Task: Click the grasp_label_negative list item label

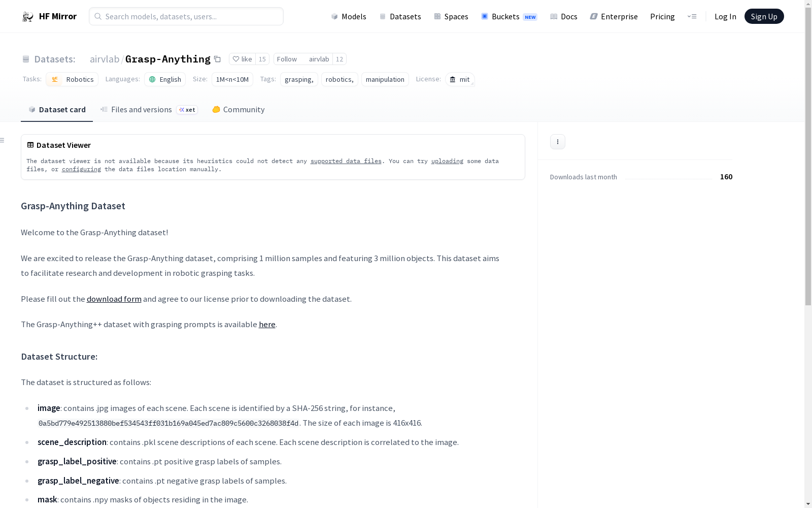Action: pos(78,481)
